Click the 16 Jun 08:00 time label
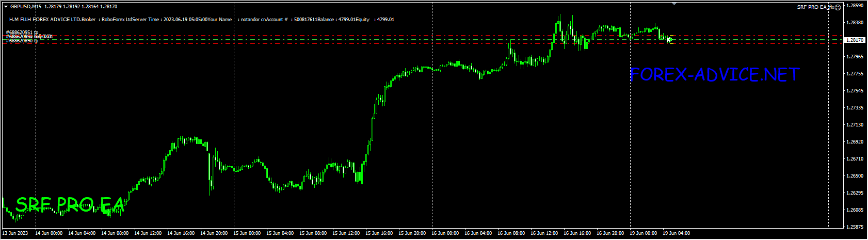The height and width of the screenshot is (240, 868). pos(511,233)
